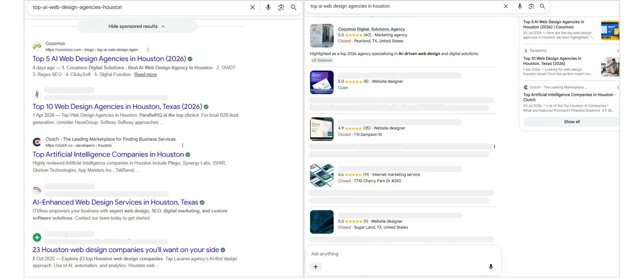The width and height of the screenshot is (644, 278).
Task: Open Top Artificial Intelligence Companies in Houston link
Action: pos(108,155)
